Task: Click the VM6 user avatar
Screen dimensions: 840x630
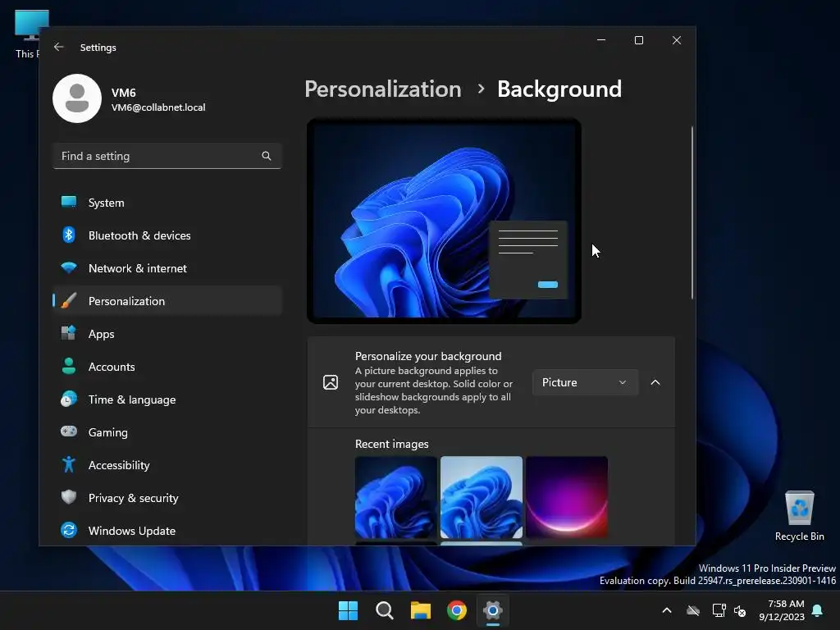Action: [77, 98]
